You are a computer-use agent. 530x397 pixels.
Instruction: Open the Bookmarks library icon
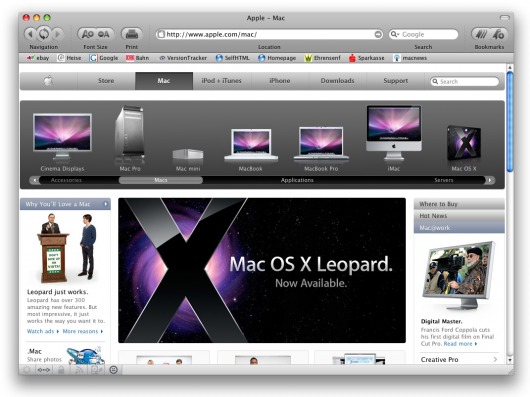(x=480, y=34)
